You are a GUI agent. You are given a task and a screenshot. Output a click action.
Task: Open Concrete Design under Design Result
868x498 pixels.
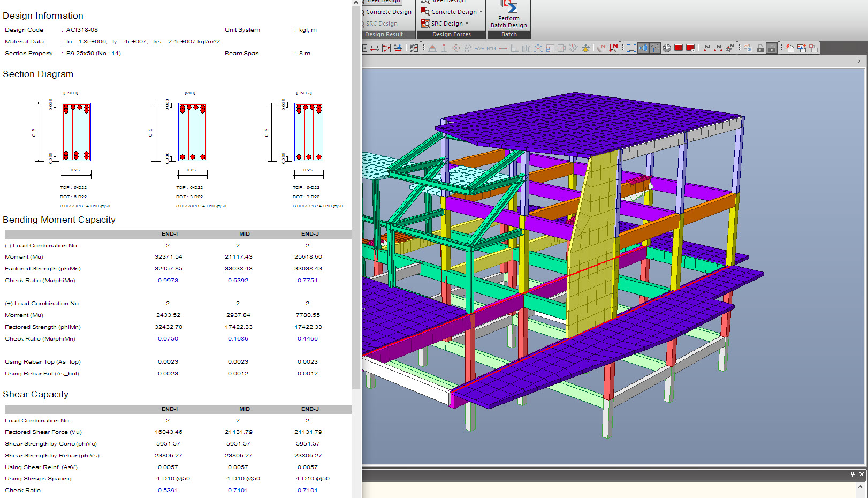coord(388,12)
